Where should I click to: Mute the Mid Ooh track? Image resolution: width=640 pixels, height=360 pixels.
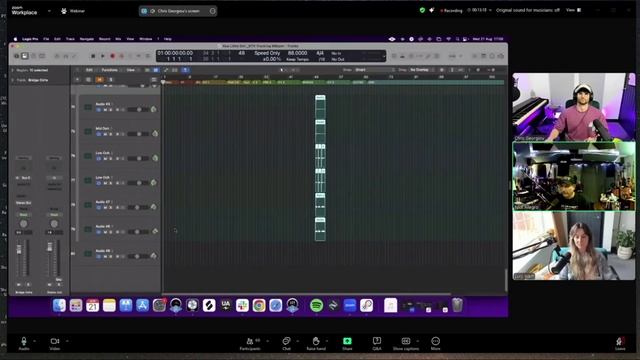[105, 134]
